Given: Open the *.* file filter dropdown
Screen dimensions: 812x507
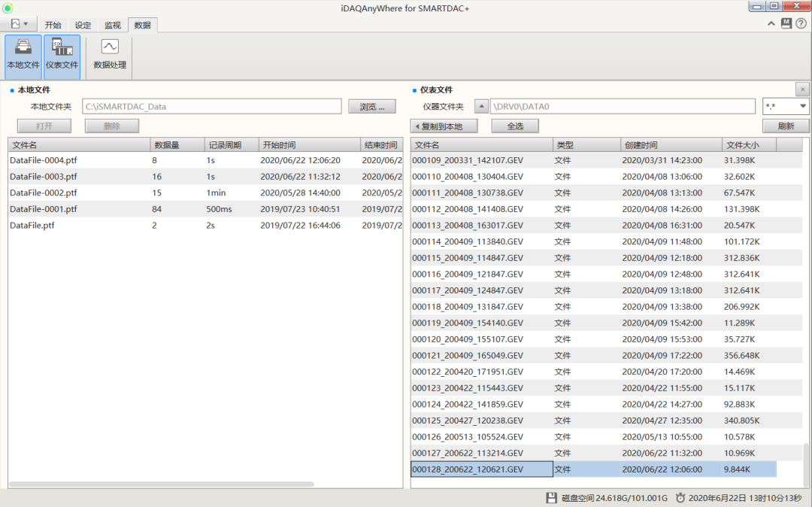Looking at the screenshot, I should (786, 107).
